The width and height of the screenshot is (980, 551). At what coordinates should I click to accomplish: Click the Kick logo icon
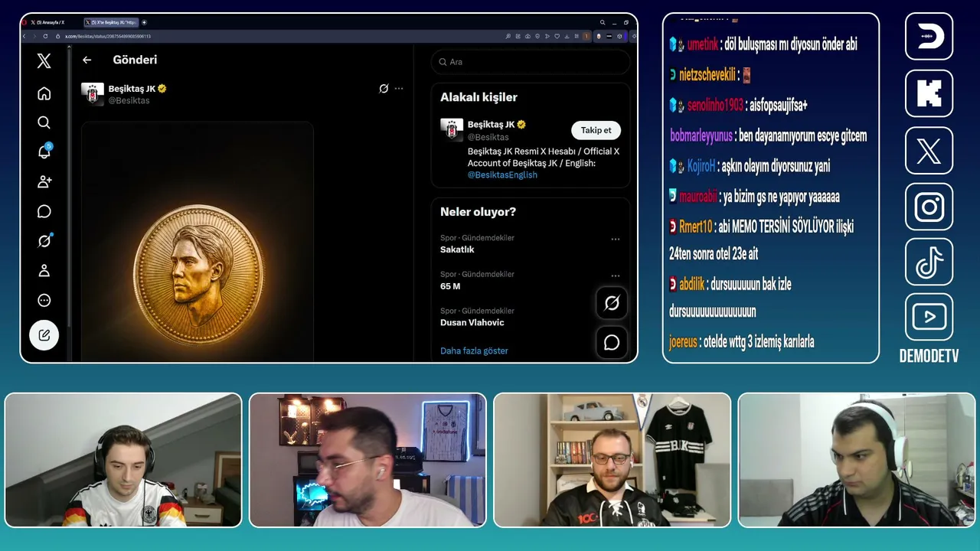[x=929, y=93]
